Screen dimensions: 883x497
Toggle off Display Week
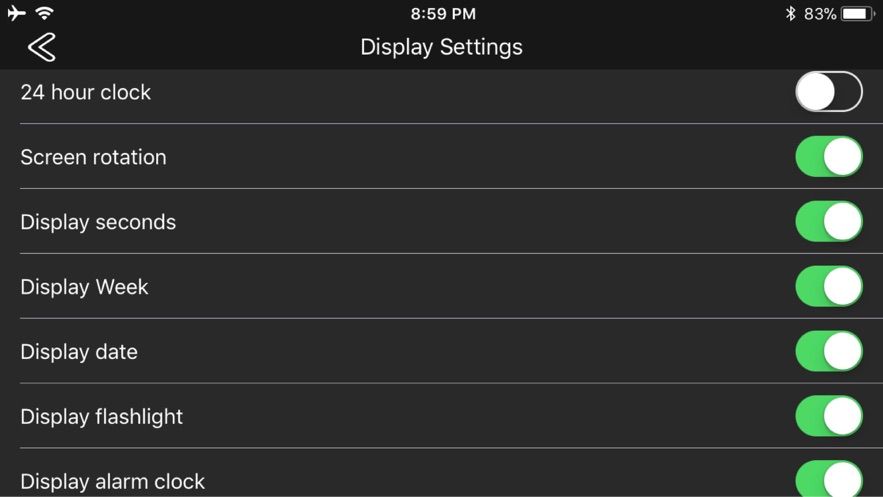[828, 287]
